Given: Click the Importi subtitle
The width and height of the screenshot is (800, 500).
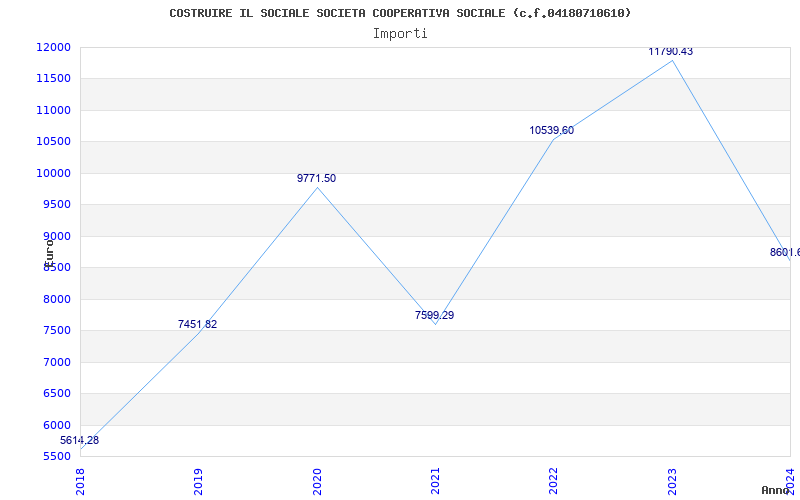Looking at the screenshot, I should [x=400, y=34].
